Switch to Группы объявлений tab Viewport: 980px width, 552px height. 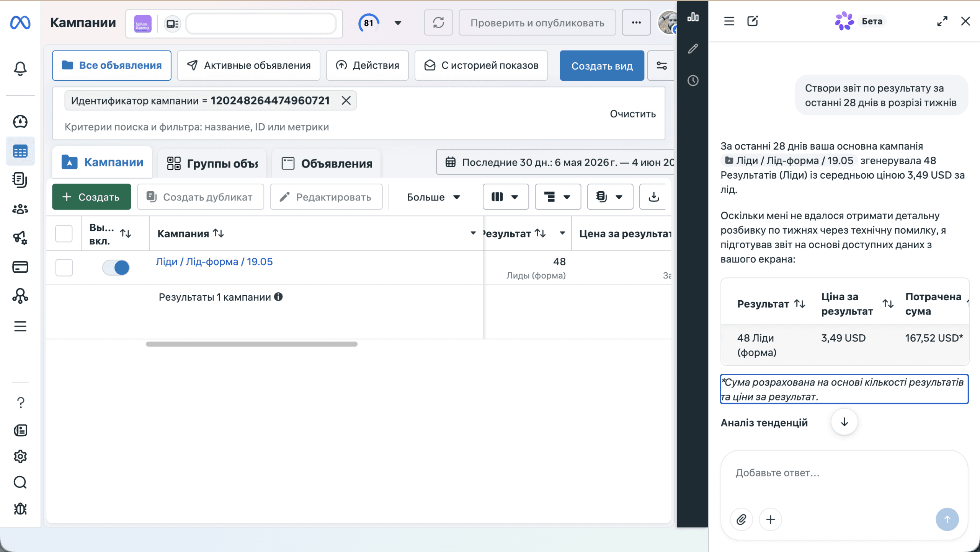click(212, 163)
